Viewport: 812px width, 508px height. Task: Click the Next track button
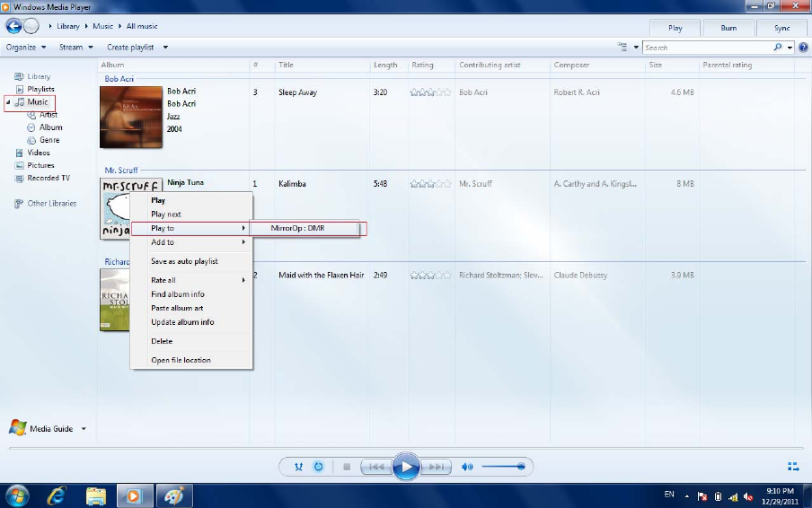pos(436,467)
